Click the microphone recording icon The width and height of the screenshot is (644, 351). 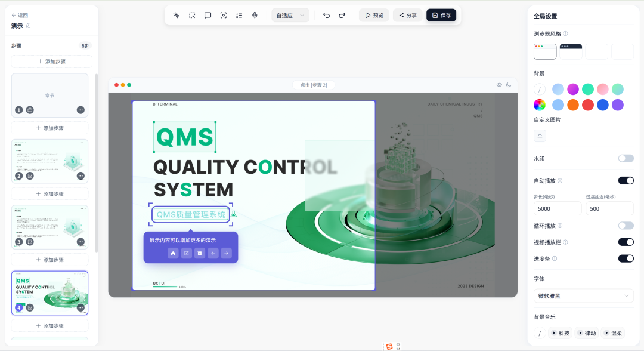(x=255, y=15)
